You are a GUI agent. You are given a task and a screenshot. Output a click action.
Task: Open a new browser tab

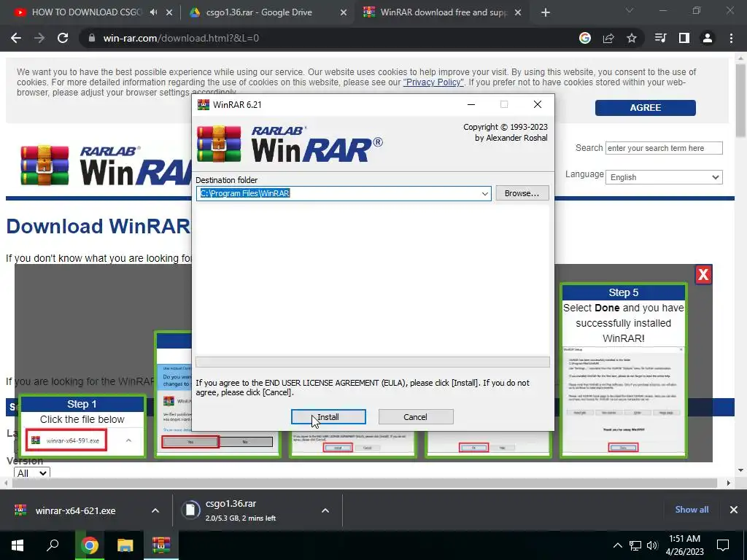coord(546,13)
